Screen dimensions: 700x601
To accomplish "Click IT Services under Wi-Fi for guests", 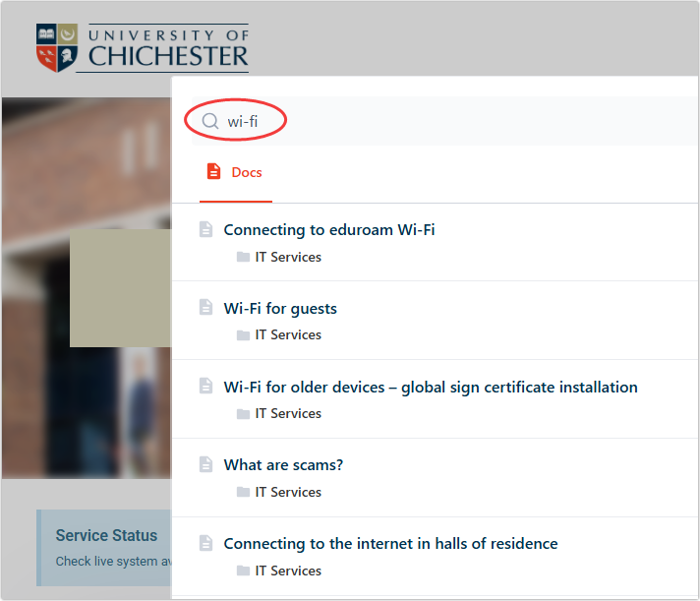I will pyautogui.click(x=288, y=334).
